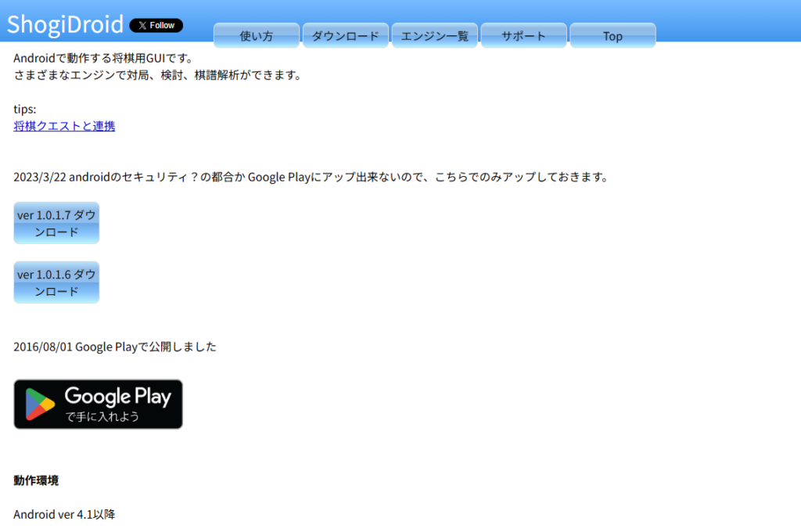The image size is (801, 532).
Task: Download ShogiDroid ver 1.0.1.6
Action: coord(56,282)
